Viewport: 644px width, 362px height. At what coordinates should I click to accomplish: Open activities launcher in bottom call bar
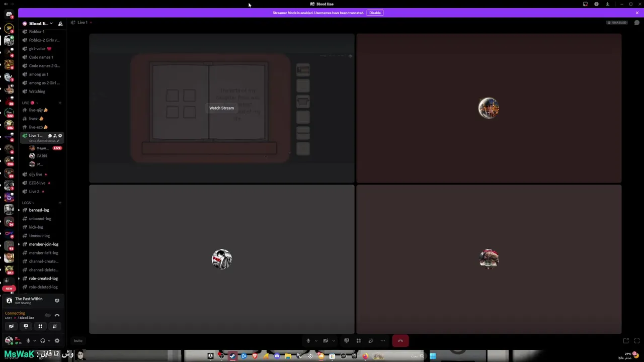tap(359, 341)
